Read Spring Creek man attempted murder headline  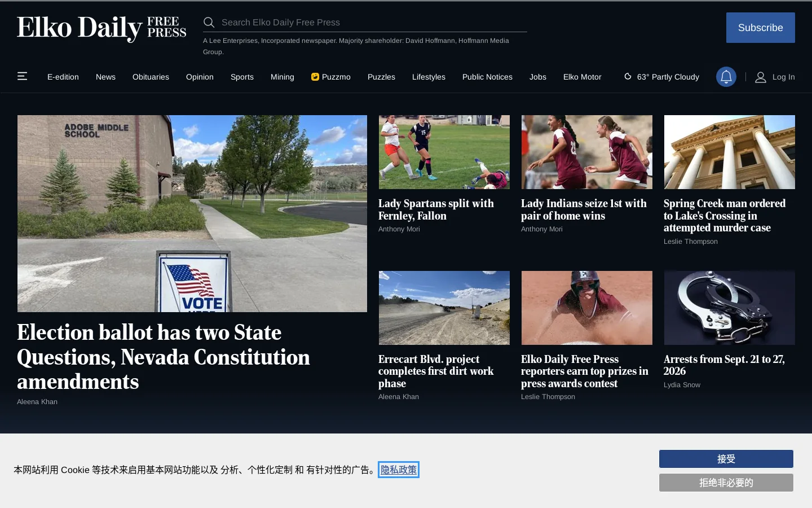[725, 216]
